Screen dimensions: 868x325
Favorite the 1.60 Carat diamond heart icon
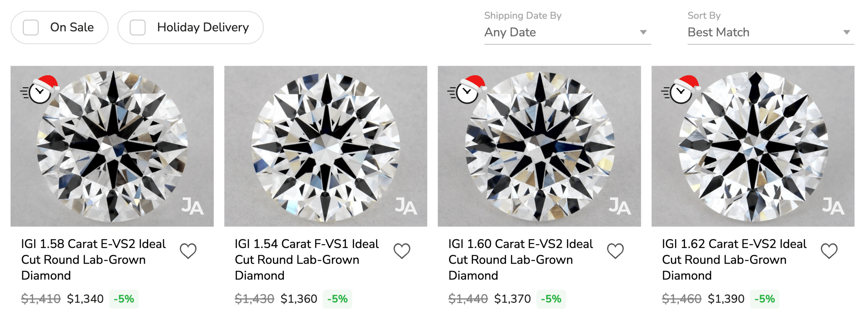615,251
